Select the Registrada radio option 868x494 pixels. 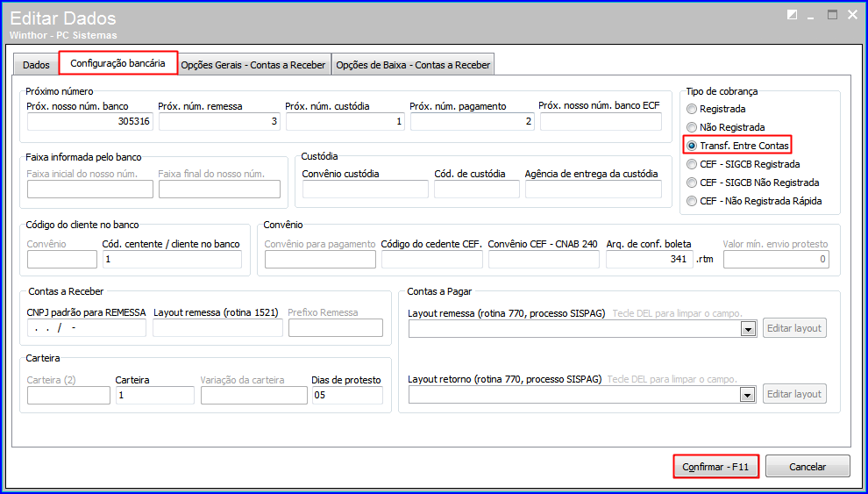(x=692, y=109)
